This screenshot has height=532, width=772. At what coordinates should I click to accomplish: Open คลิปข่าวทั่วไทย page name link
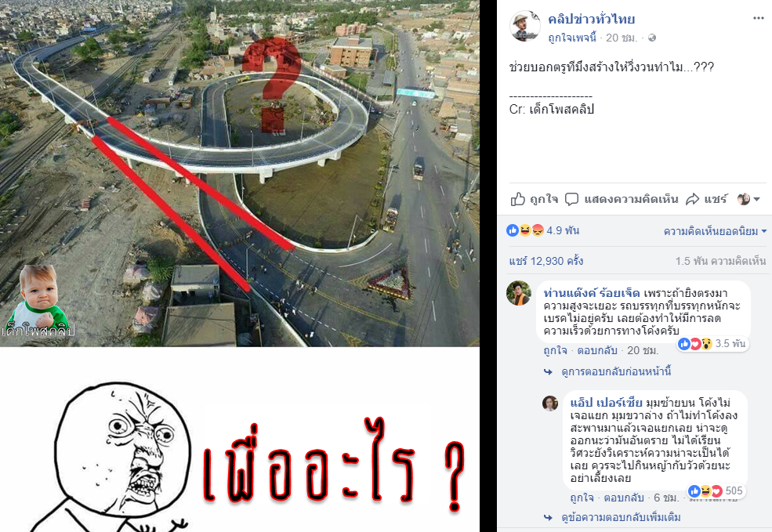(x=591, y=19)
